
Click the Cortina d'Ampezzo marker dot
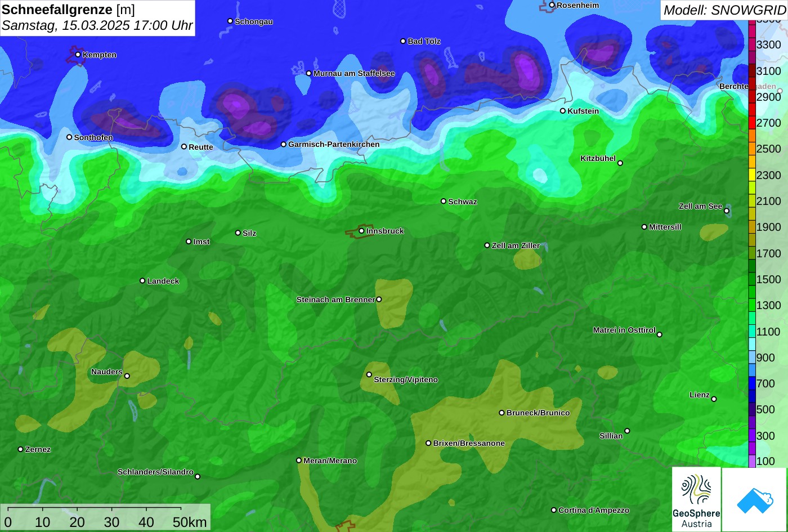tap(553, 510)
